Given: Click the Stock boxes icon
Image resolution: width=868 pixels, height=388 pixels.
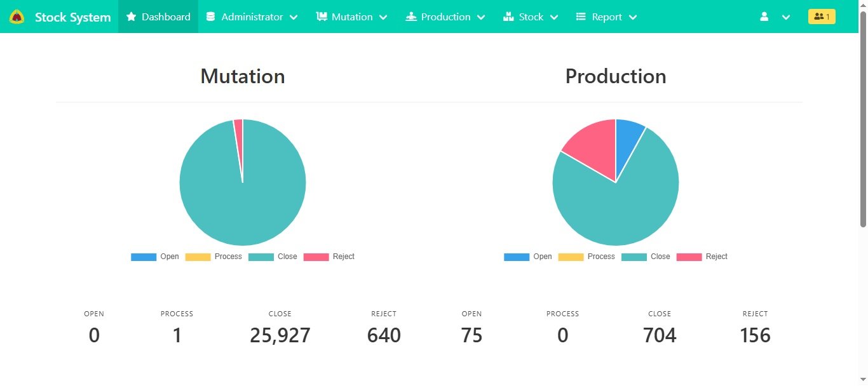Looking at the screenshot, I should pyautogui.click(x=508, y=17).
